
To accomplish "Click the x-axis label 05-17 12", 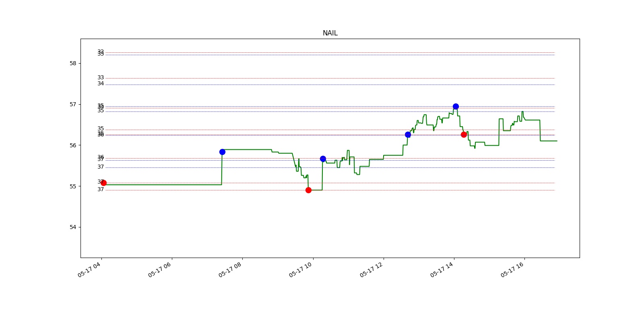I will [x=371, y=270].
